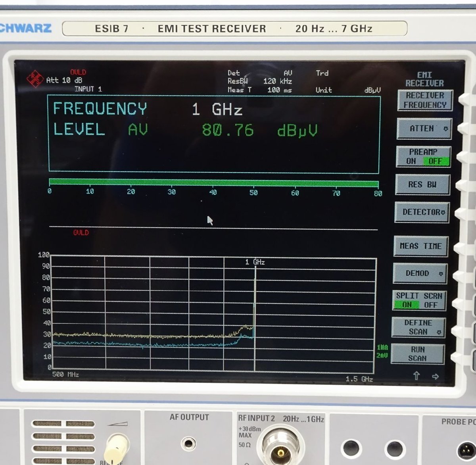The width and height of the screenshot is (476, 465).
Task: Turn PREAMP ON
Action: pyautogui.click(x=411, y=161)
